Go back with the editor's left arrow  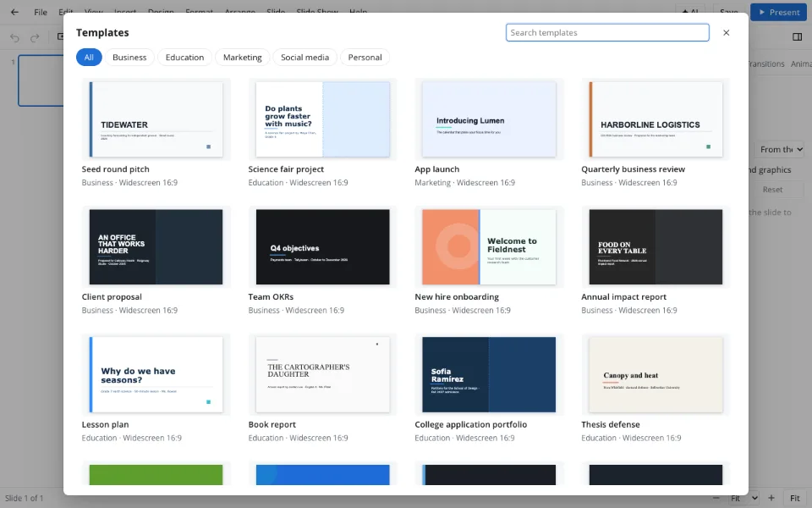point(14,12)
